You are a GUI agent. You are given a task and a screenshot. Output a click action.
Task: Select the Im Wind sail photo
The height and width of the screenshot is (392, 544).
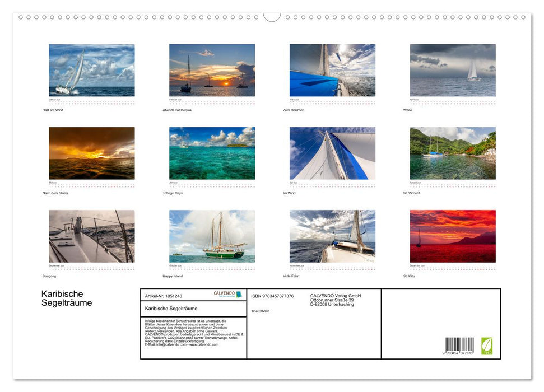(333, 152)
